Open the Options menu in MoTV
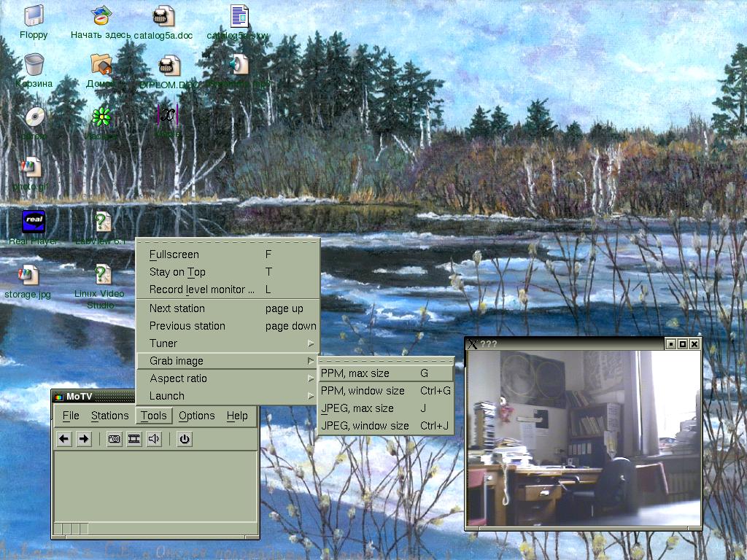This screenshot has height=560, width=747. (197, 416)
